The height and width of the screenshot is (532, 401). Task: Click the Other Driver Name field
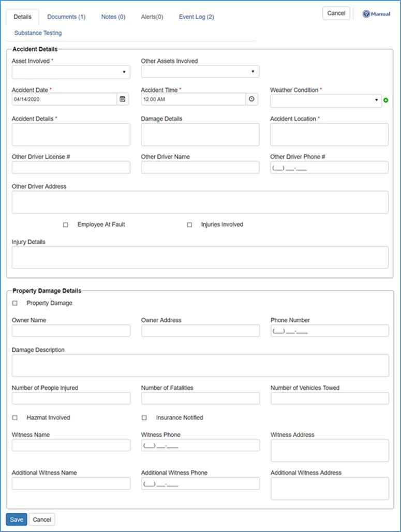tap(200, 168)
